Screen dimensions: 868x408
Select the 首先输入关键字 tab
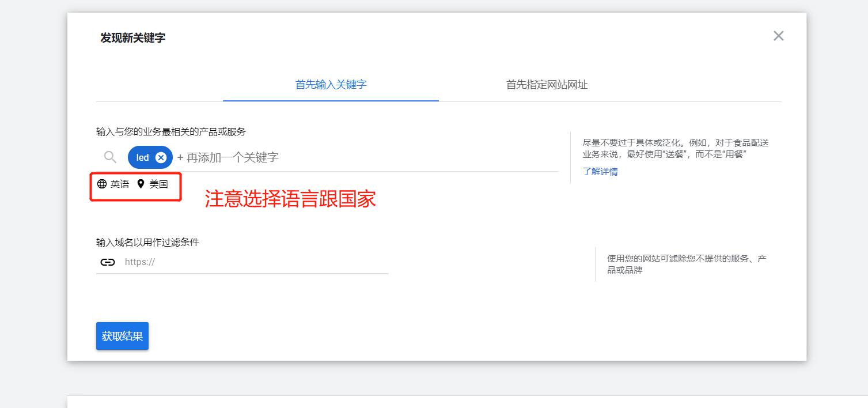click(x=330, y=84)
